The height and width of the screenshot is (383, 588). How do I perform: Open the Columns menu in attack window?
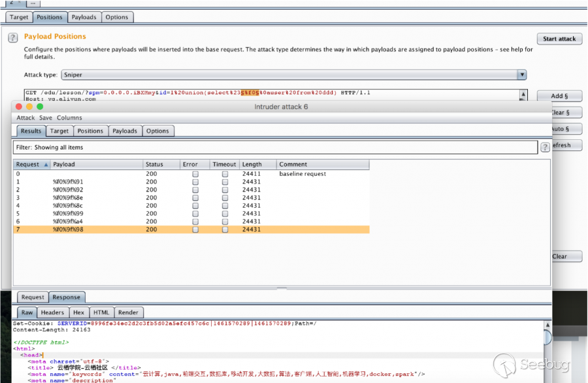pos(69,118)
